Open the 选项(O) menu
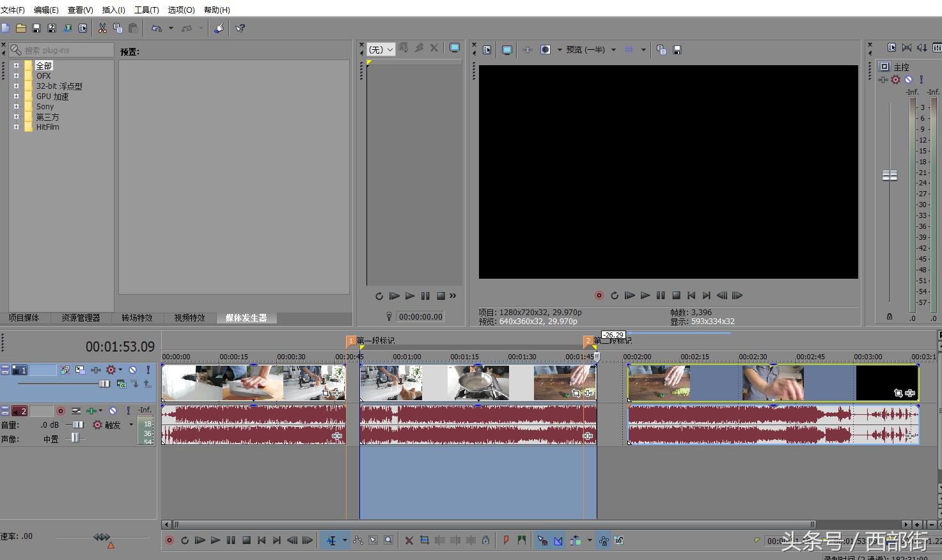The width and height of the screenshot is (942, 560). 181,10
